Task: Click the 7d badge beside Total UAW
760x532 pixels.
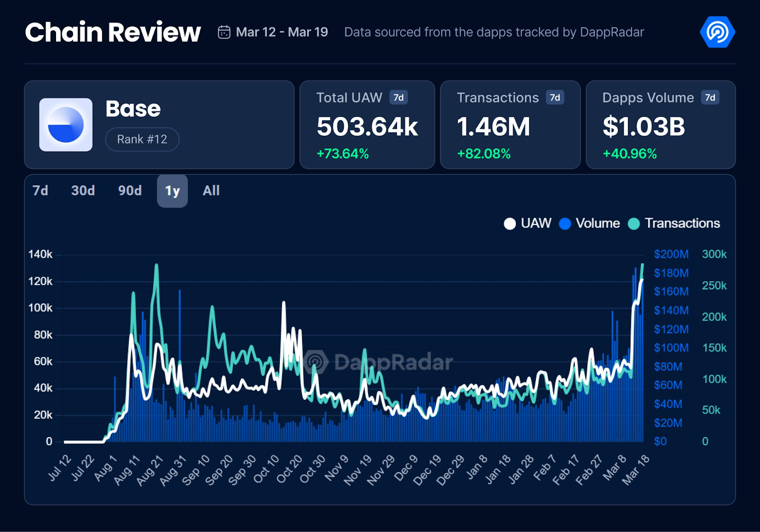Action: coord(399,97)
